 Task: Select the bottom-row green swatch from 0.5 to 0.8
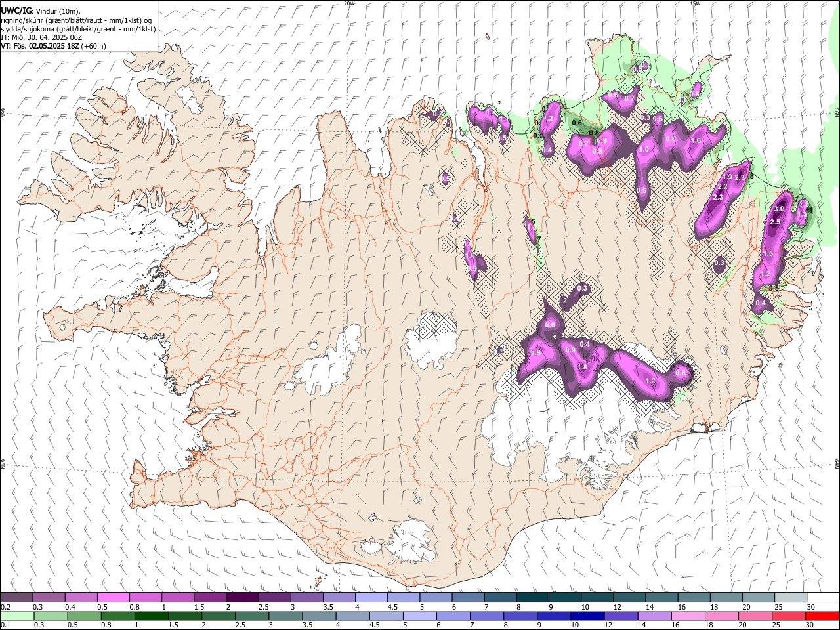point(84,616)
